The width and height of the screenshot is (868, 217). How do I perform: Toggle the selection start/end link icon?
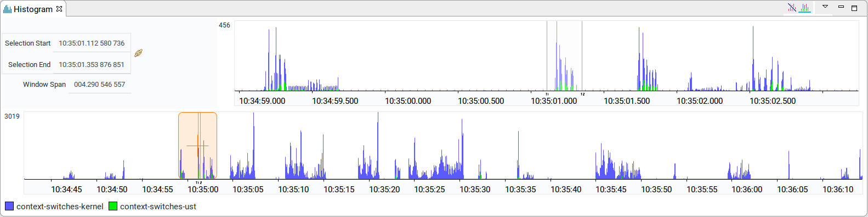(x=139, y=53)
